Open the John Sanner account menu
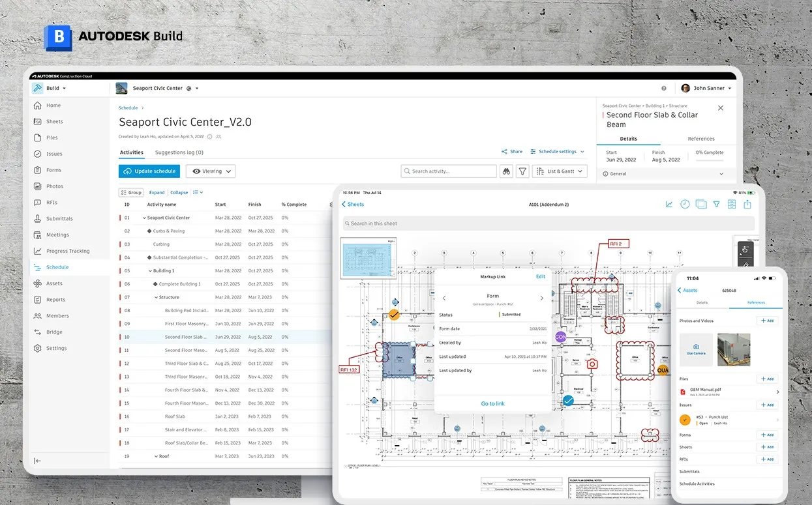 tap(706, 88)
